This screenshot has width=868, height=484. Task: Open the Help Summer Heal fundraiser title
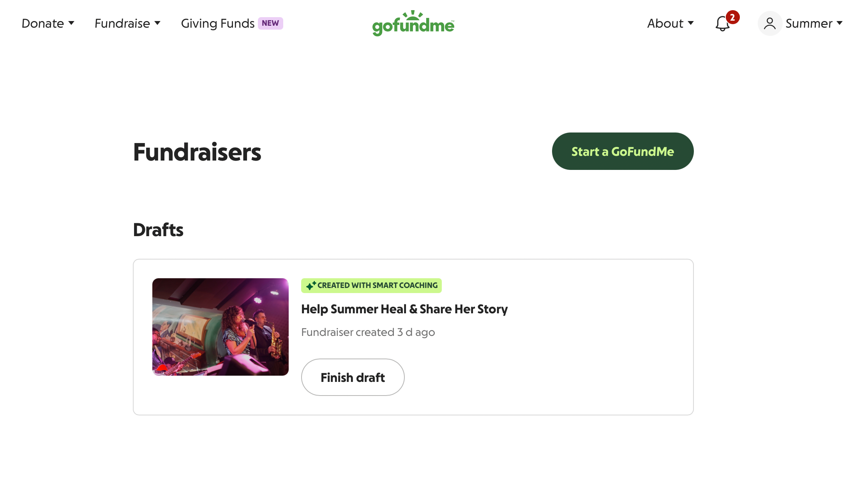pyautogui.click(x=404, y=309)
